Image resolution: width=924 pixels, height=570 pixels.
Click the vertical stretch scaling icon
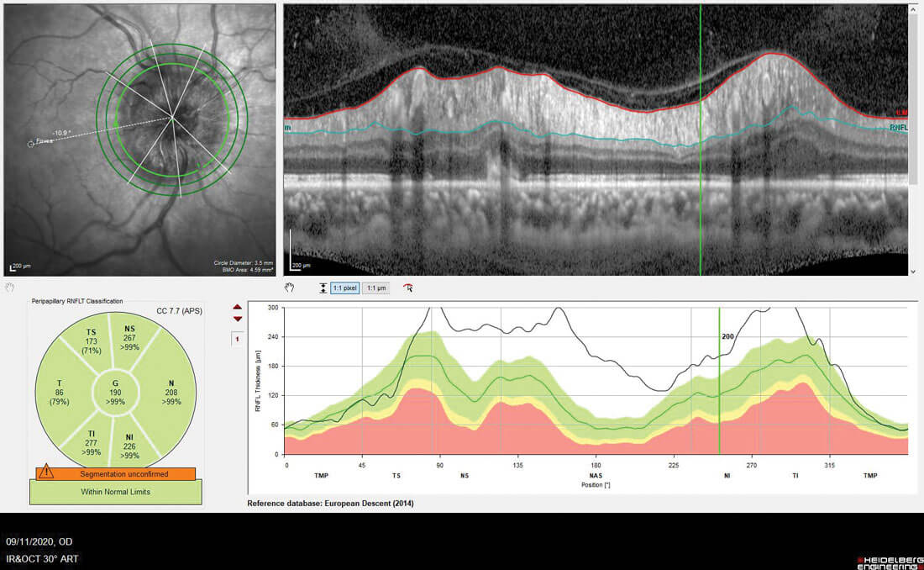[323, 288]
